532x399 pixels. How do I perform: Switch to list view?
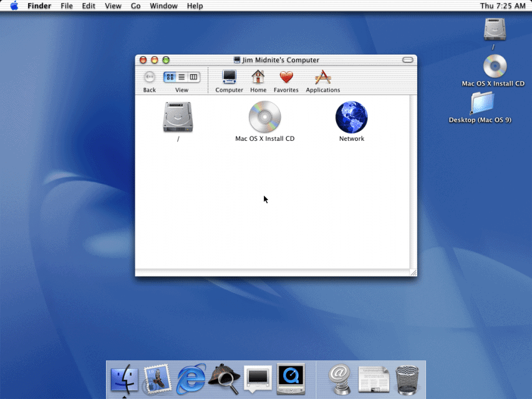click(182, 77)
